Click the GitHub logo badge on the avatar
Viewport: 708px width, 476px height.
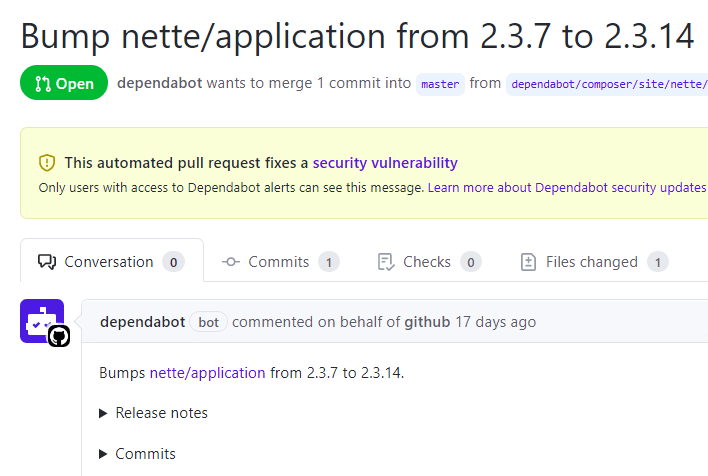[x=59, y=336]
